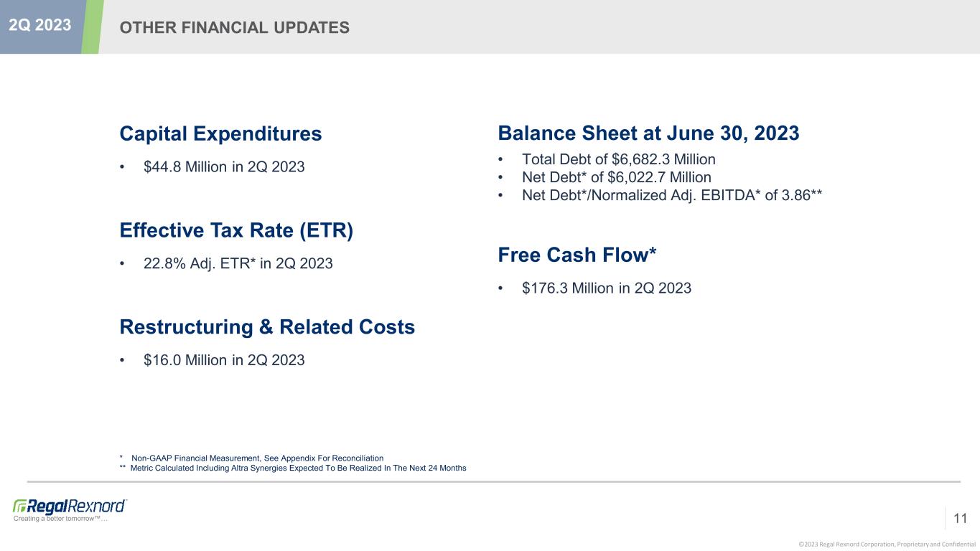Select the Effective Tax Rate (ETR) heading

(x=236, y=230)
